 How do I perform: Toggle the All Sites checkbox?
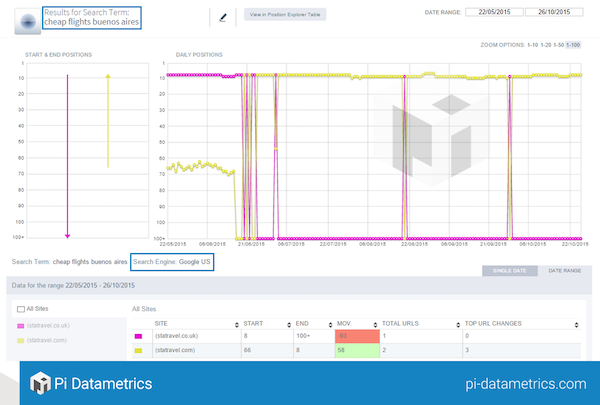click(x=22, y=310)
